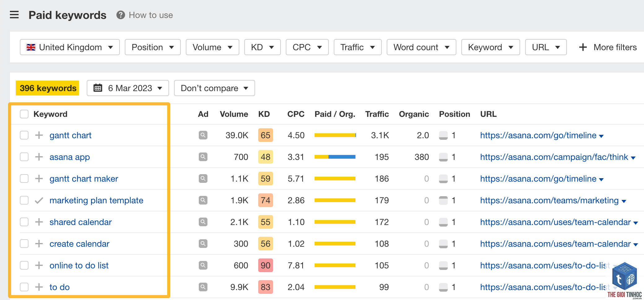Click the Paid/Org. bar for asana app
This screenshot has height=300, width=644.
pos(335,157)
